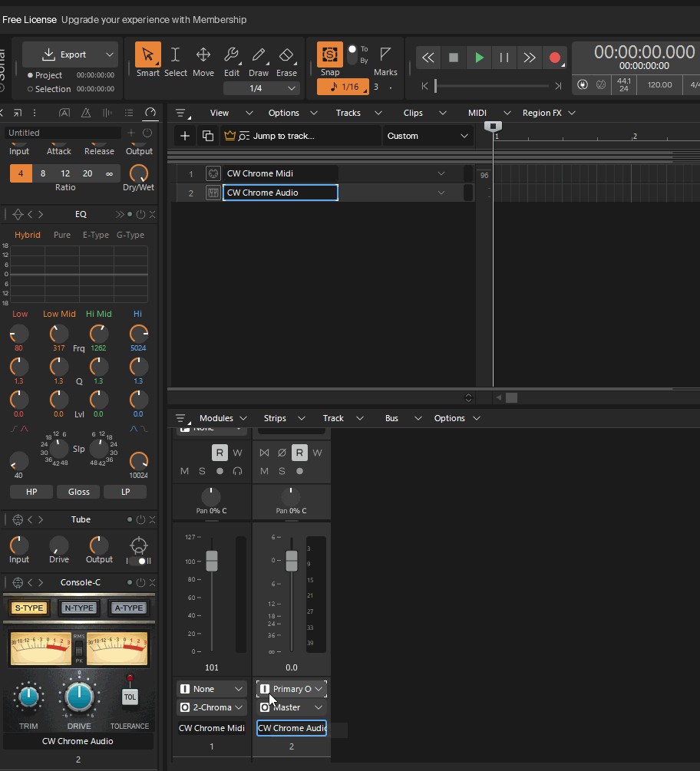The width and height of the screenshot is (700, 771).
Task: Click the Audio strip Pan knob
Action: 291,496
